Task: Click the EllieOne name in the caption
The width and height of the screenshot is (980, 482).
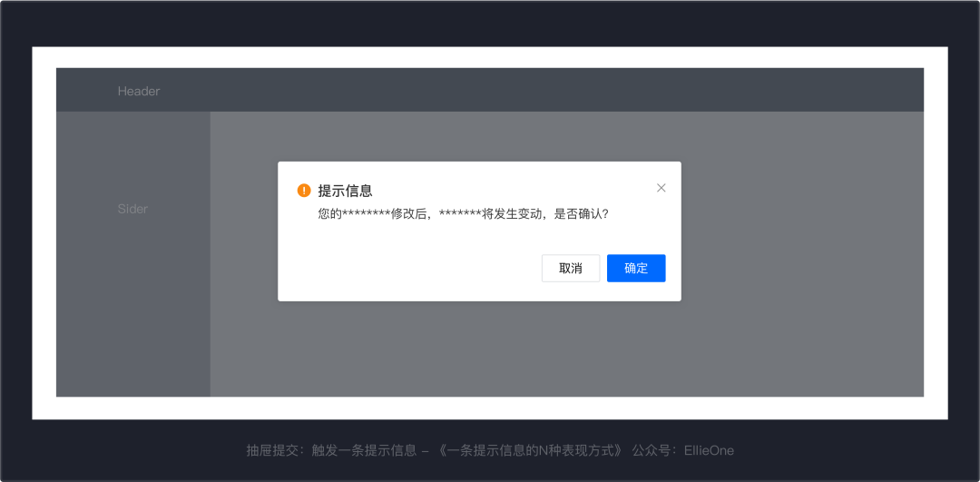Action: click(x=709, y=450)
